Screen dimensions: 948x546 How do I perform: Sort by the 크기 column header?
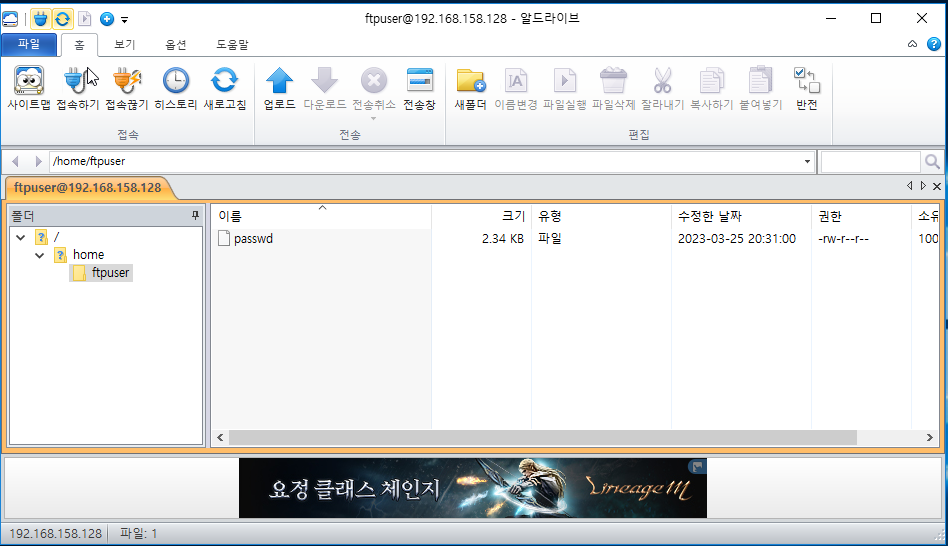click(481, 216)
